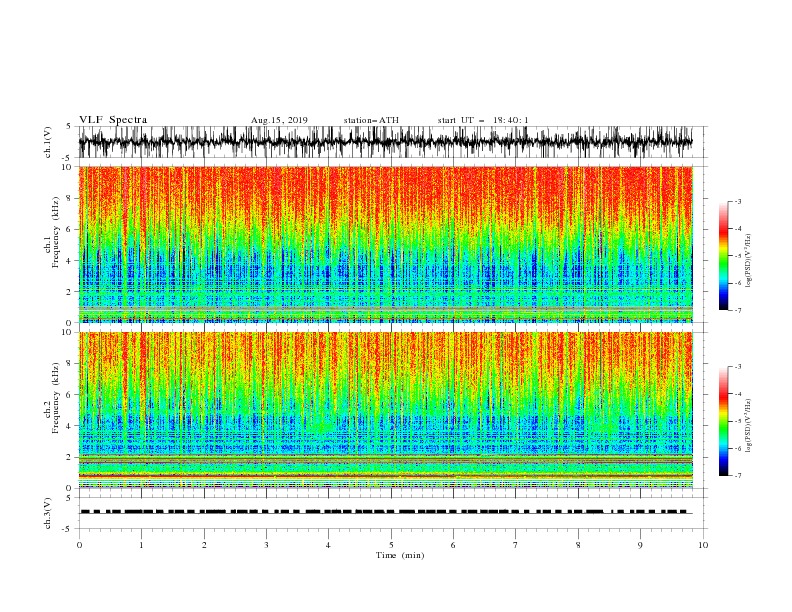Click the time axis end tick "10"
This screenshot has height=612, width=792.
click(x=703, y=545)
